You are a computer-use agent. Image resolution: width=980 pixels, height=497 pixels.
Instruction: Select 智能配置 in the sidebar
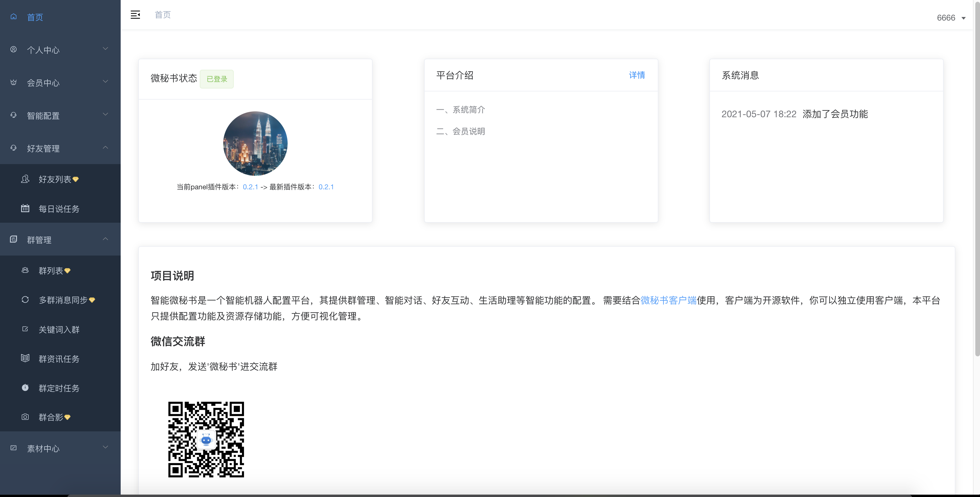point(43,116)
